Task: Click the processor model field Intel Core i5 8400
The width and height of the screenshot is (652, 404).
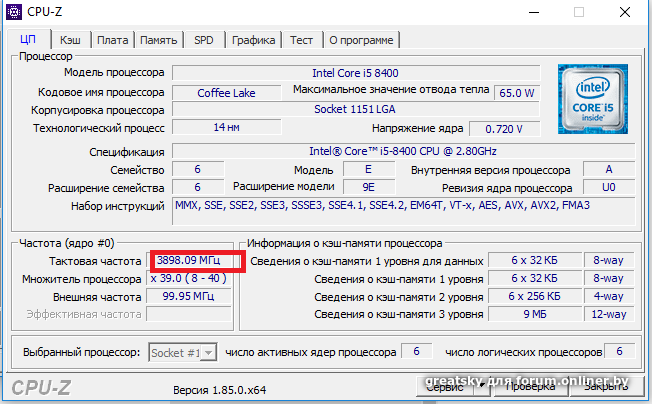Action: tap(355, 73)
